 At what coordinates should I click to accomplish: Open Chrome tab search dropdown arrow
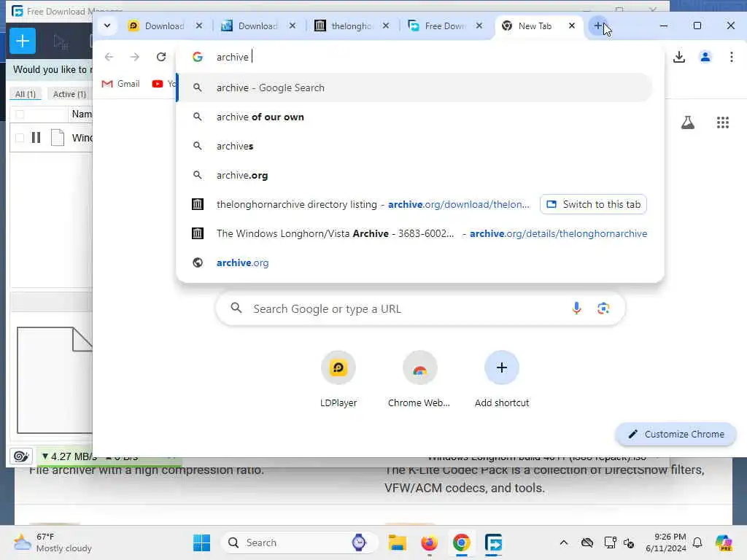coord(107,26)
